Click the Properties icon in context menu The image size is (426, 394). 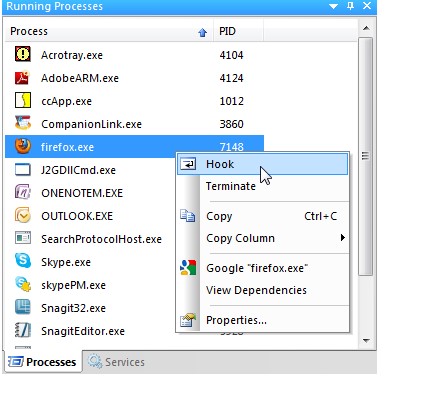tap(188, 320)
